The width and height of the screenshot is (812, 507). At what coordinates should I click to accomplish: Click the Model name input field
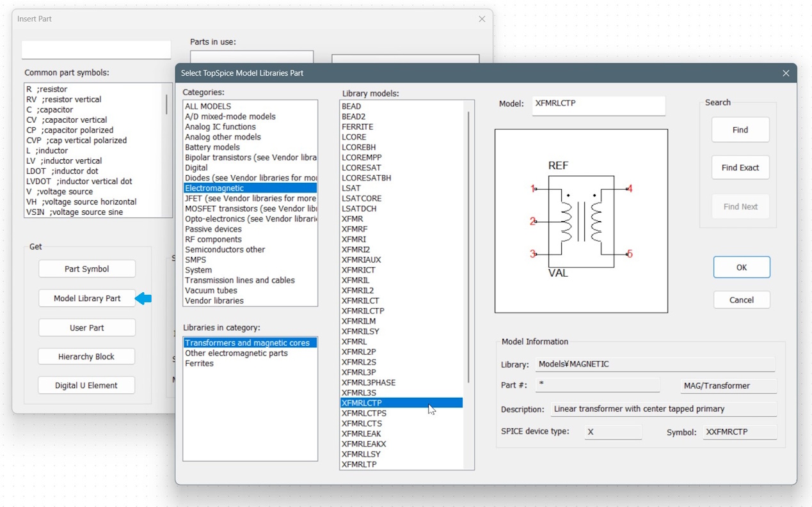(x=598, y=105)
